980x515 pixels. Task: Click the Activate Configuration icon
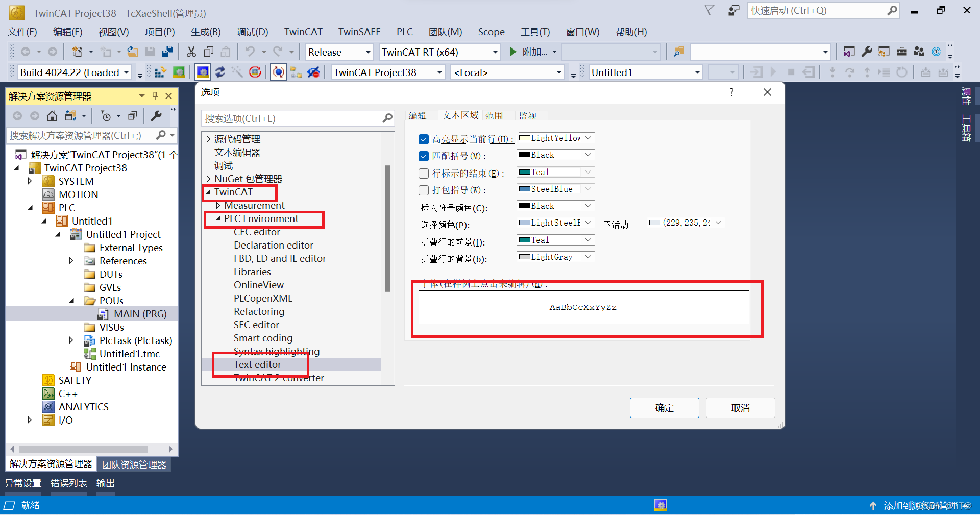[160, 72]
